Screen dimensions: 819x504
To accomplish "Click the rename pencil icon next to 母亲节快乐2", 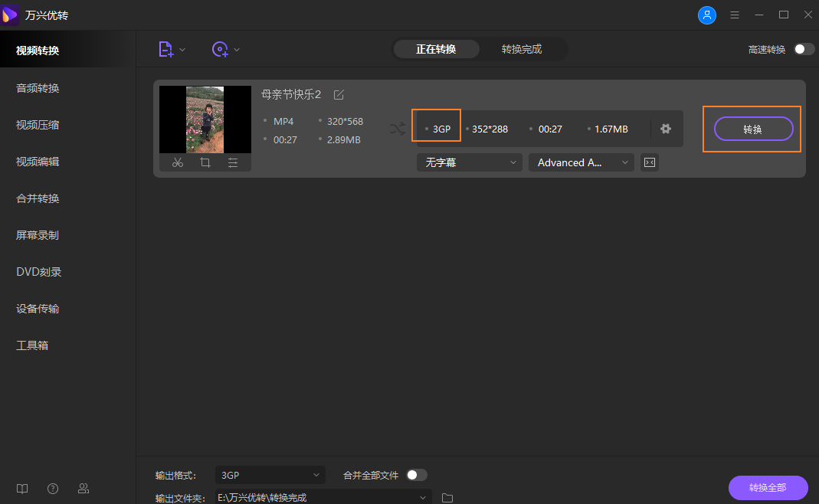I will point(339,94).
